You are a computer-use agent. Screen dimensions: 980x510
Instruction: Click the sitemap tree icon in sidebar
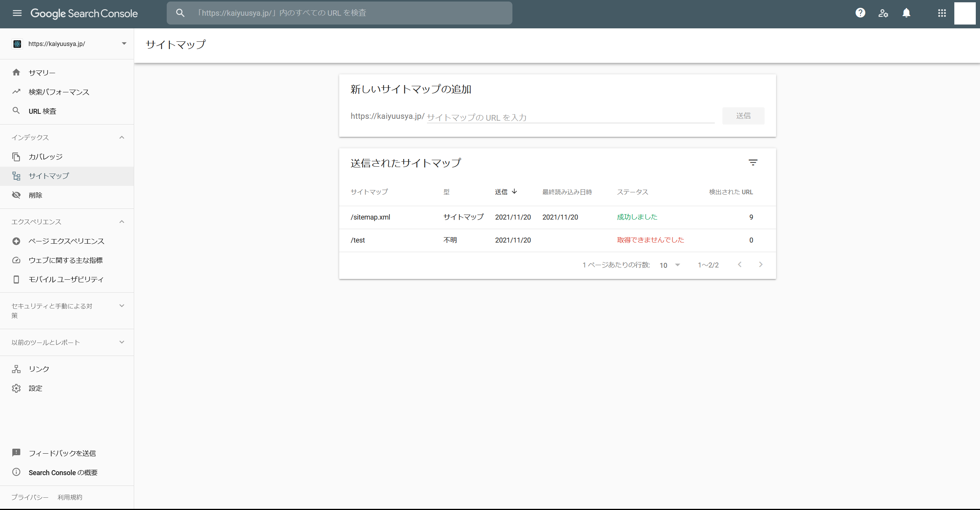[x=16, y=176]
